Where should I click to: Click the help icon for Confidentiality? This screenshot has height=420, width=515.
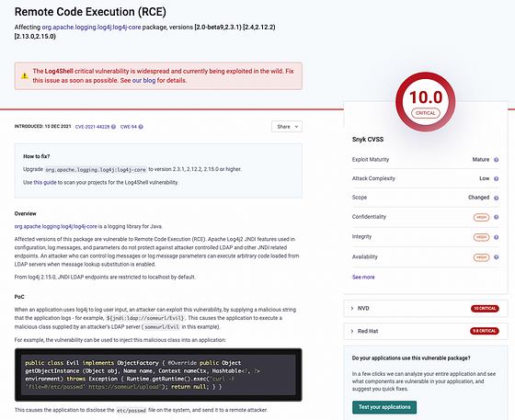click(497, 217)
